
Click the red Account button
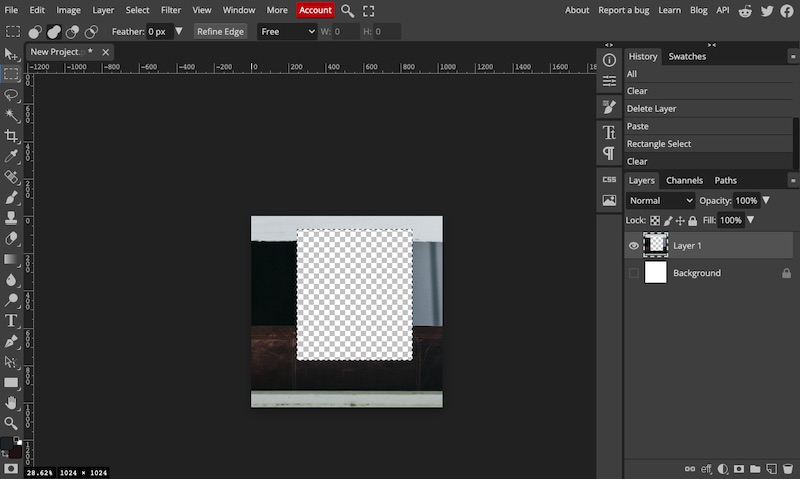[315, 10]
